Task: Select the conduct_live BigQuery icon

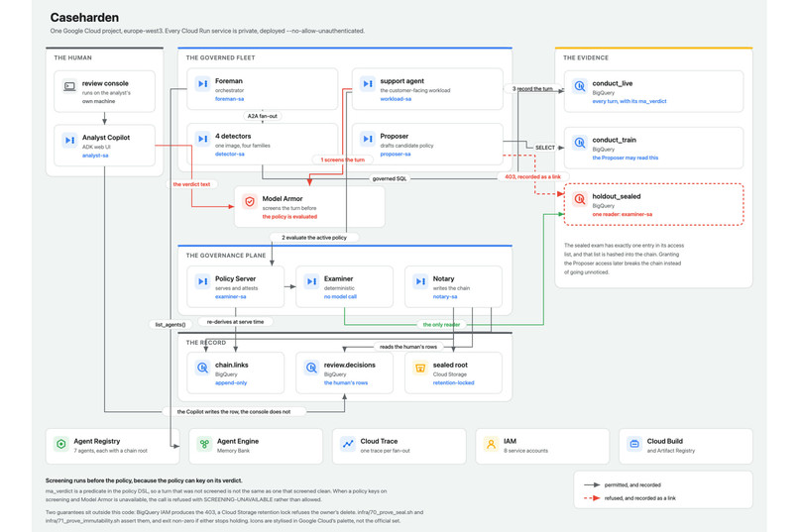Action: click(580, 86)
